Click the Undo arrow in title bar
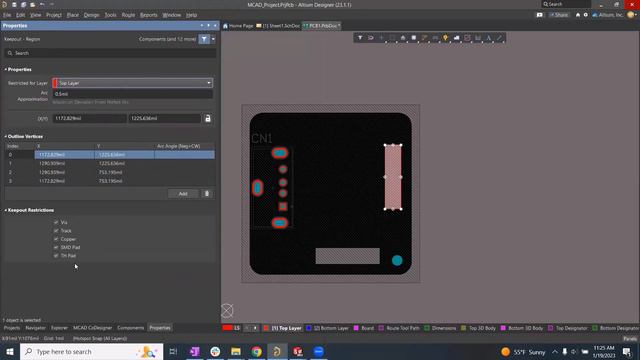Viewport: 640px width, 360px height. tap(42, 4)
